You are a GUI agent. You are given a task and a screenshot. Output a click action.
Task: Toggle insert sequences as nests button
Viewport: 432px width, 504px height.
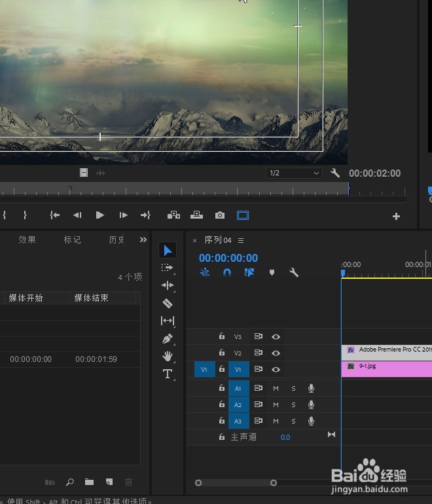pyautogui.click(x=205, y=272)
